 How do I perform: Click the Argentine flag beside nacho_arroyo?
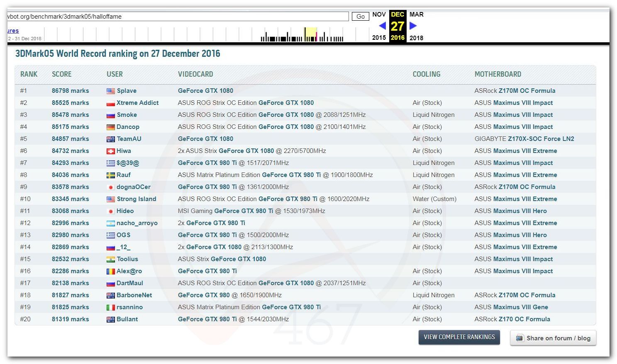click(111, 223)
